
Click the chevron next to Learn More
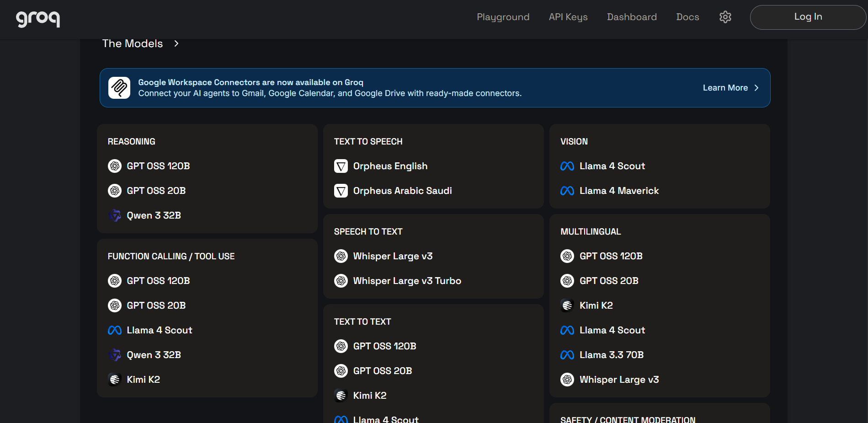pyautogui.click(x=756, y=88)
